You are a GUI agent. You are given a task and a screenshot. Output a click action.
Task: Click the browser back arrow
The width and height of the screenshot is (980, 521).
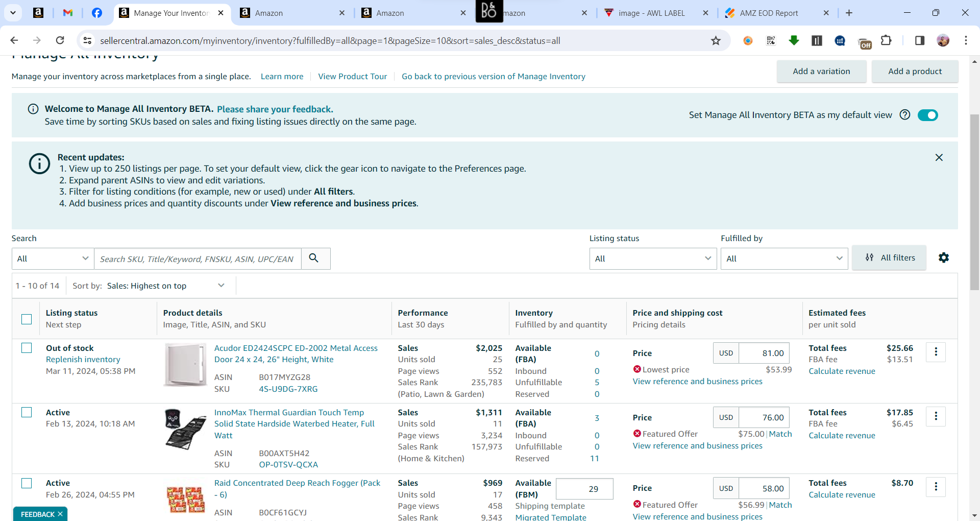tap(14, 40)
